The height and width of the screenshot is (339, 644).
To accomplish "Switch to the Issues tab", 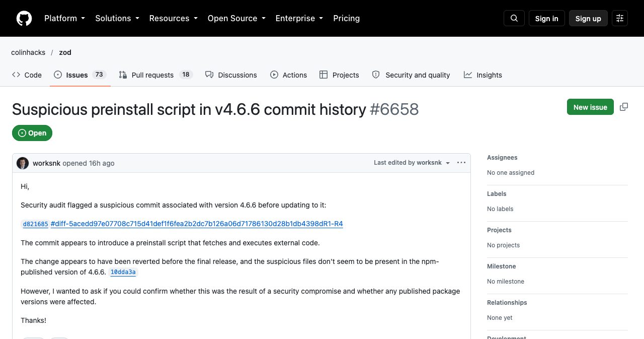I will click(x=79, y=75).
